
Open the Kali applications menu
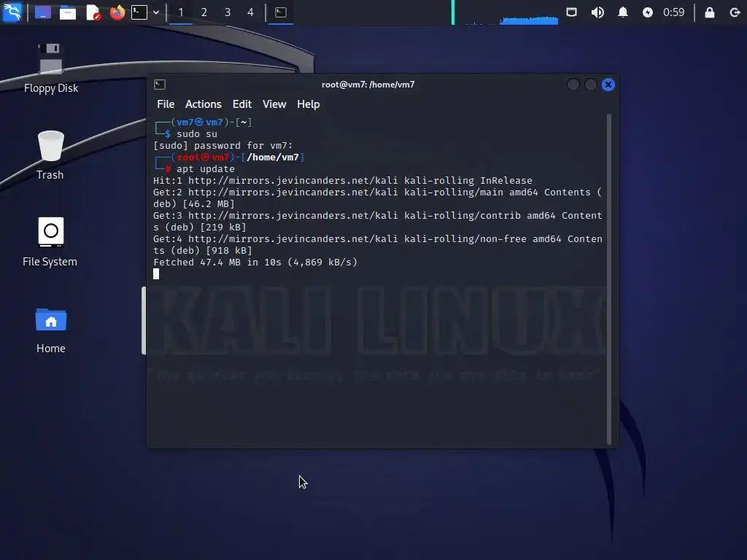12,12
